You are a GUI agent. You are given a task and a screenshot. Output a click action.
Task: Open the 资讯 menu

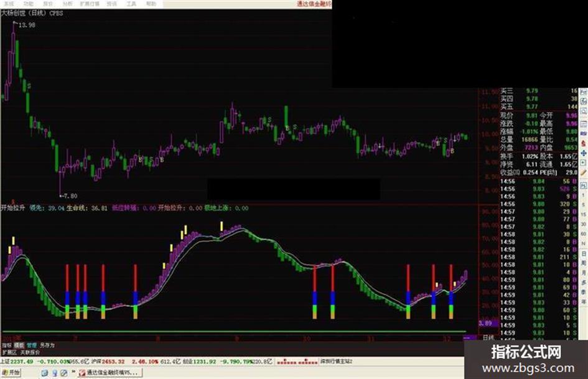coord(112,4)
